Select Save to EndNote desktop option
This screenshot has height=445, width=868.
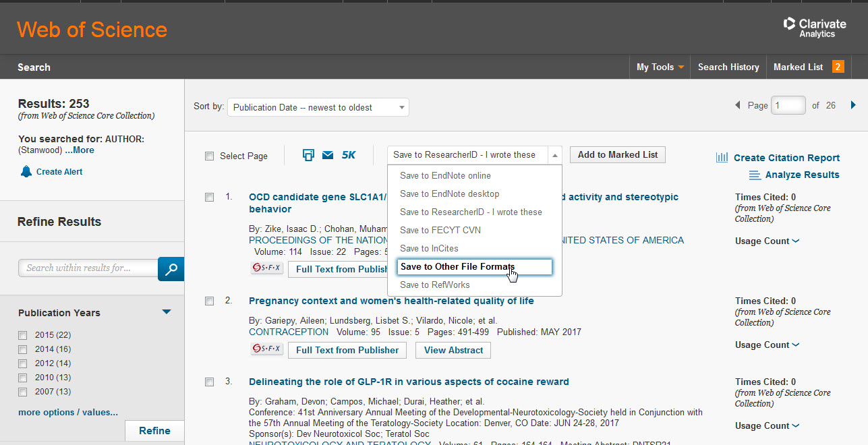(449, 194)
